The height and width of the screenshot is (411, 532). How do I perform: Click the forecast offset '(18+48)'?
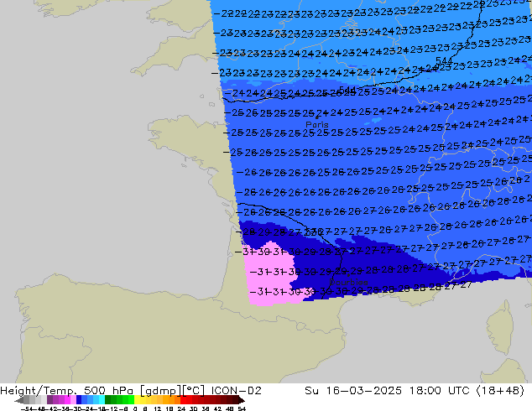click(x=500, y=391)
